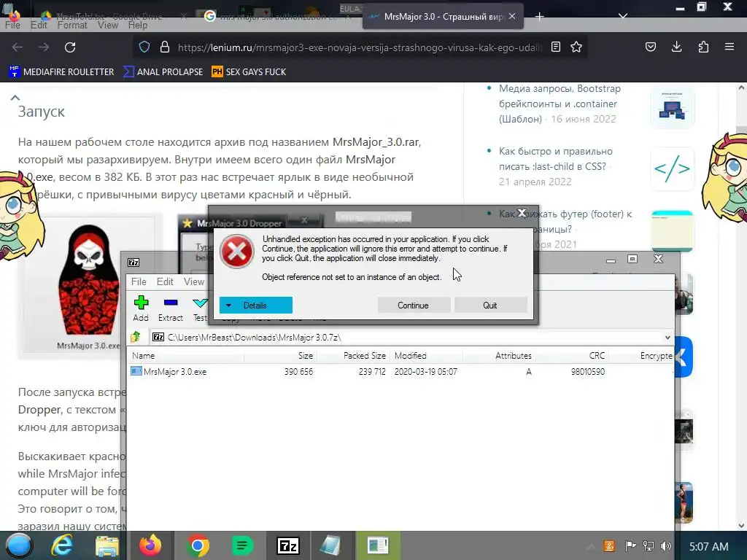Open the Медиа запросы, Bootstrap article link
Viewport: 747px width, 560px height.
pyautogui.click(x=560, y=104)
